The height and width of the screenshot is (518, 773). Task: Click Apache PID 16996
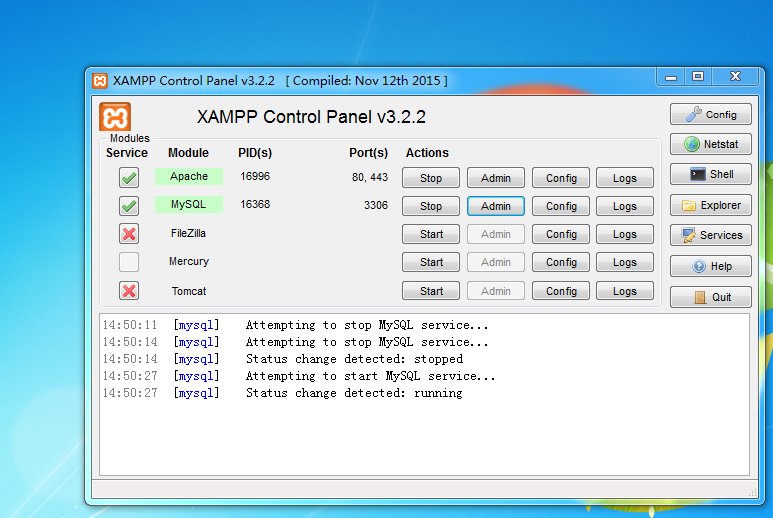pyautogui.click(x=255, y=176)
